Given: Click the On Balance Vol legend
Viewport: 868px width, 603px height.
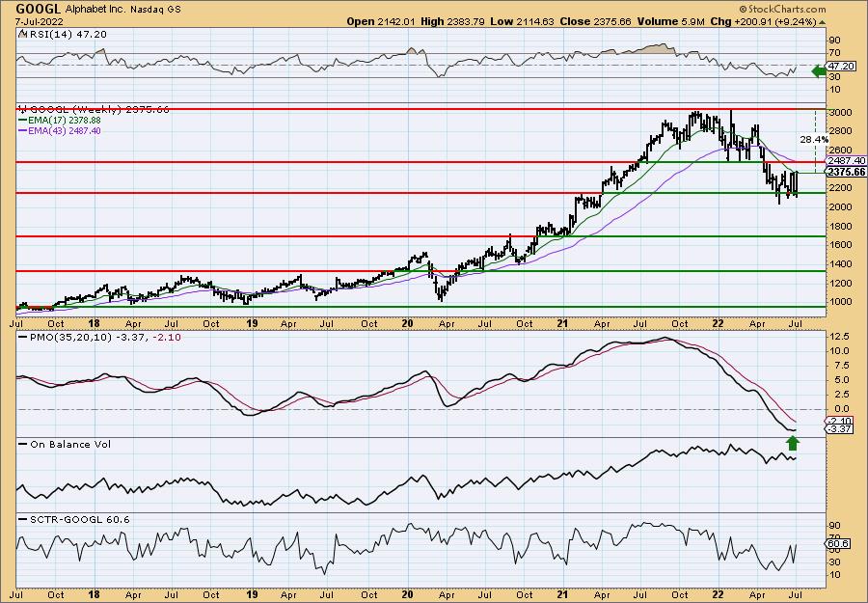Looking at the screenshot, I should coord(65,444).
